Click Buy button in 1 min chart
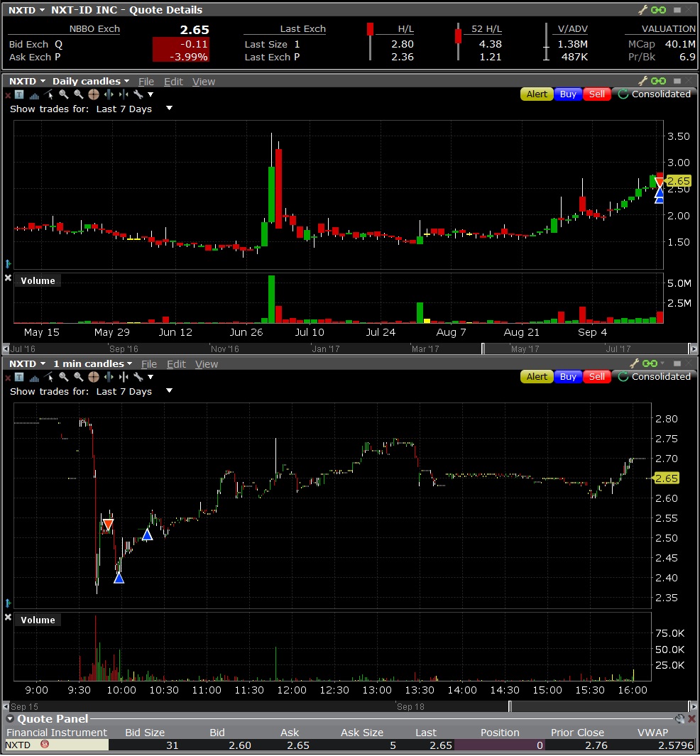The height and width of the screenshot is (756, 700). [568, 376]
